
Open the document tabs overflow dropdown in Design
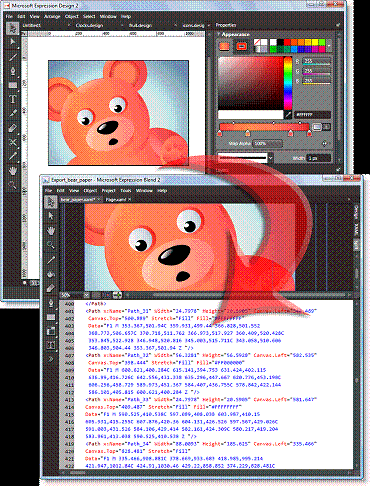pyautogui.click(x=209, y=25)
